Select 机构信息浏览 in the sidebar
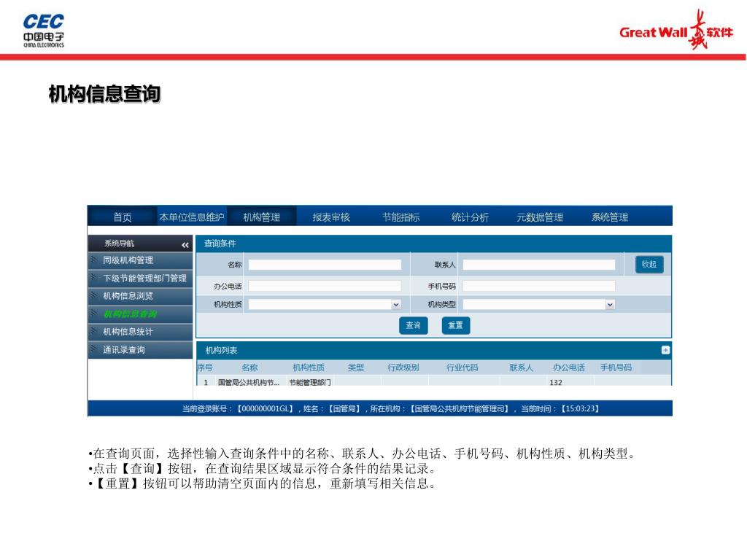Viewport: 747px width, 560px height. 141,296
